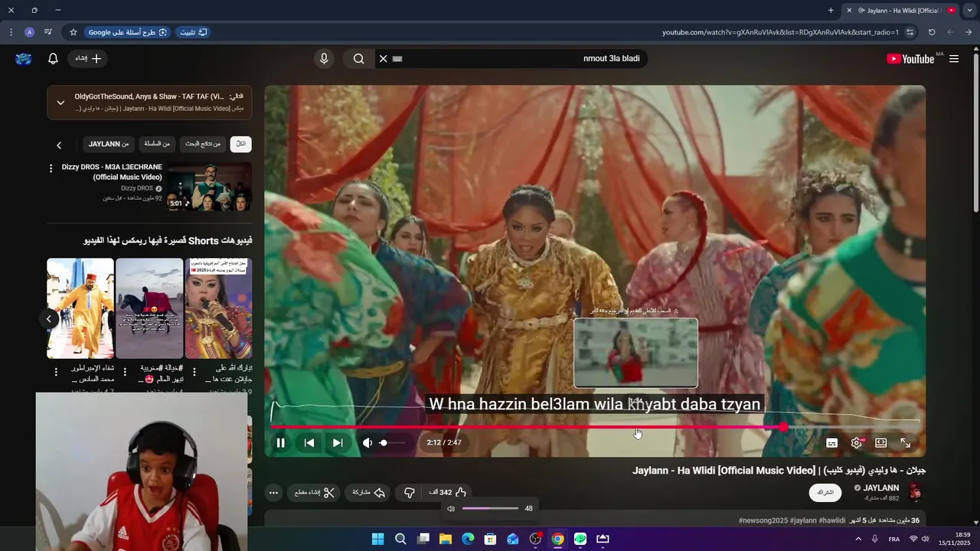Image resolution: width=980 pixels, height=551 pixels.
Task: Open YouTube notifications bell
Action: [53, 59]
